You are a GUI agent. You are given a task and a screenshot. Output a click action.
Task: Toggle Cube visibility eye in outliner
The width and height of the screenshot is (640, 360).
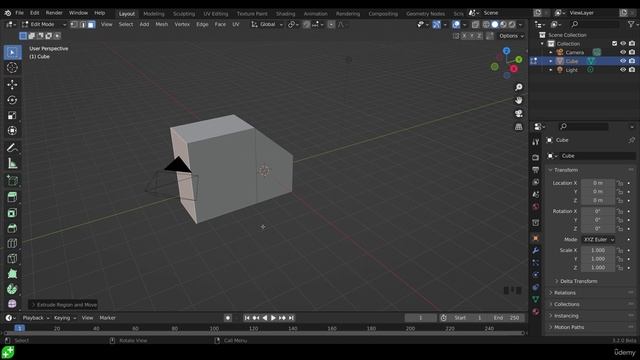point(623,61)
